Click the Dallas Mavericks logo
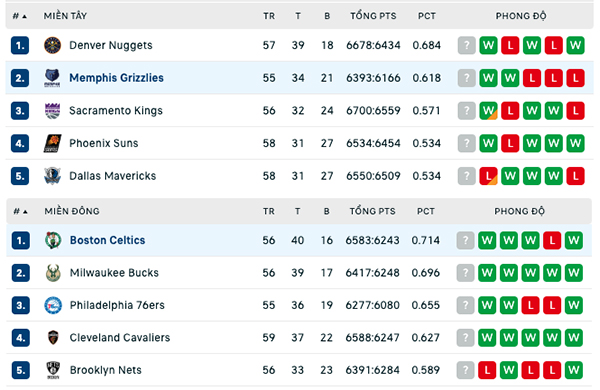600x390 pixels. [52, 176]
